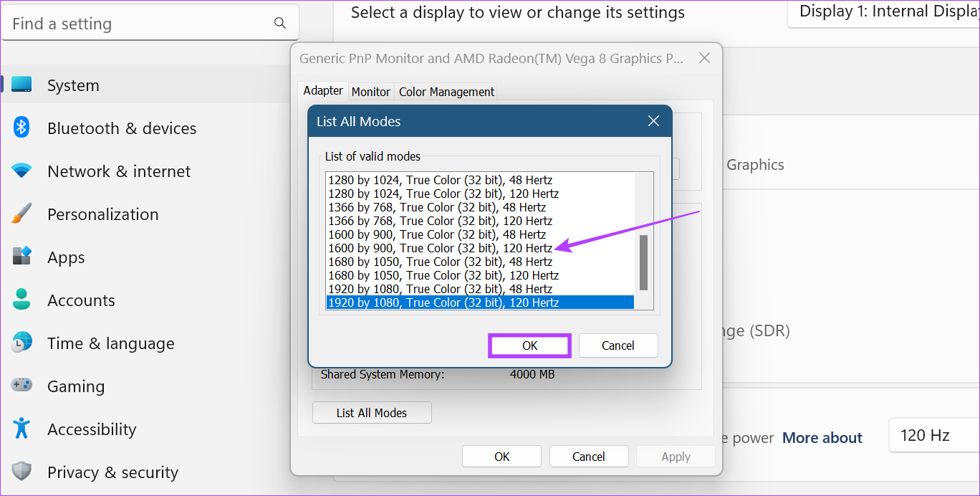Click the System display icon in sidebar
The height and width of the screenshot is (496, 980).
(x=21, y=85)
